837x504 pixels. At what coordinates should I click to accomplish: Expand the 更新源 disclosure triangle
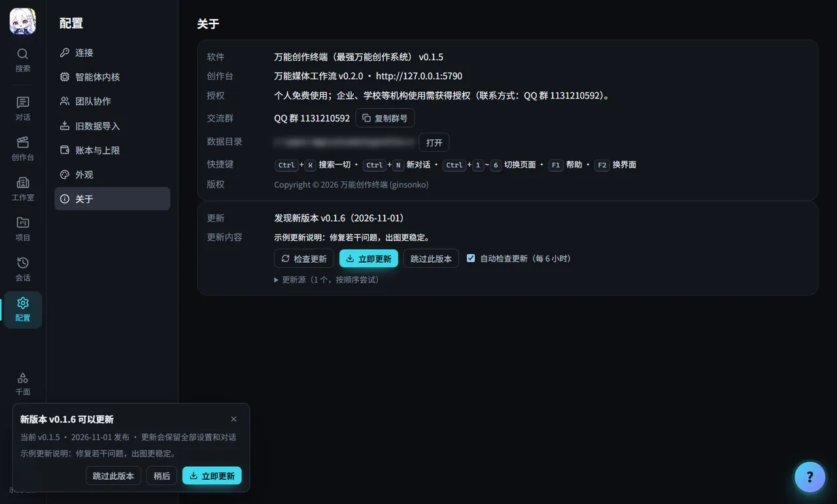[x=277, y=280]
